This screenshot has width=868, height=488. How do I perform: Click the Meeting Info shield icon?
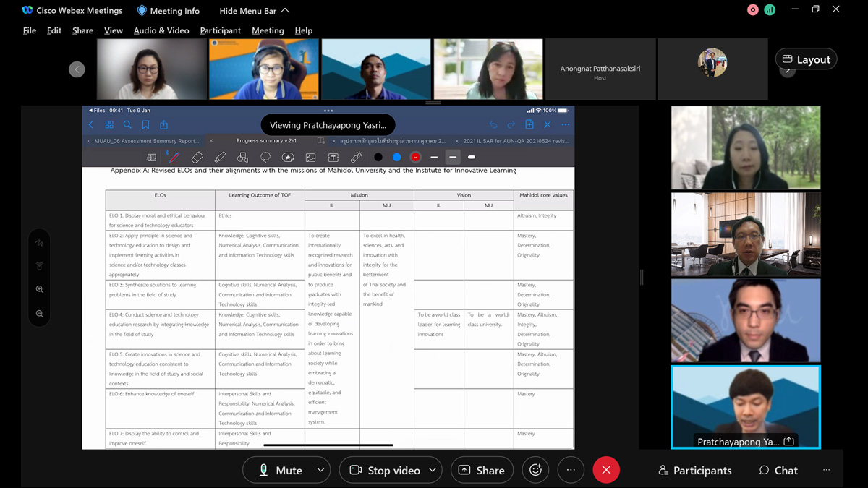[x=142, y=11]
